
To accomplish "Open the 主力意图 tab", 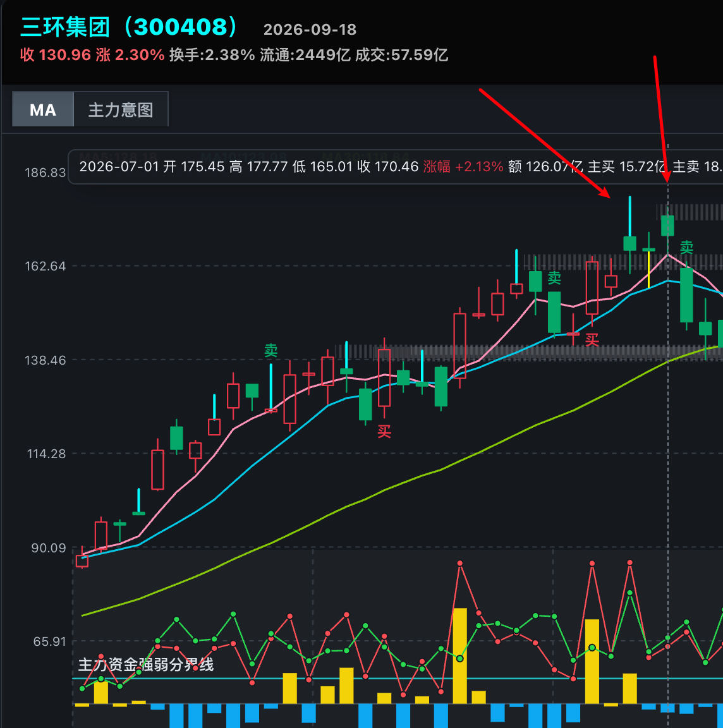I will click(x=121, y=109).
